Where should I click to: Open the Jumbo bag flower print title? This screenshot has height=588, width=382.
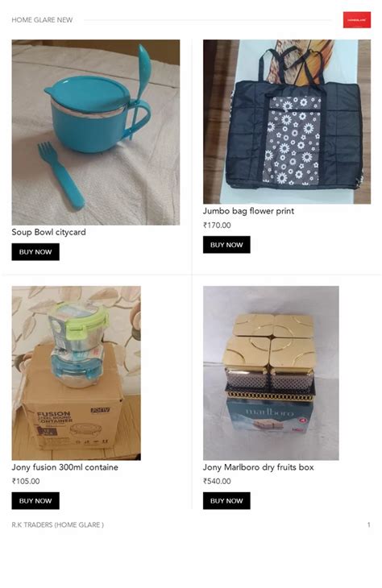(248, 211)
